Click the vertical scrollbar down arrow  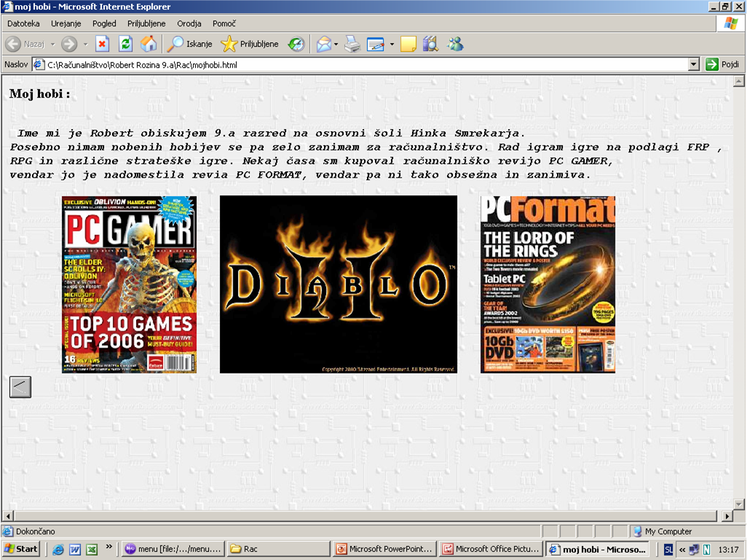(x=739, y=504)
